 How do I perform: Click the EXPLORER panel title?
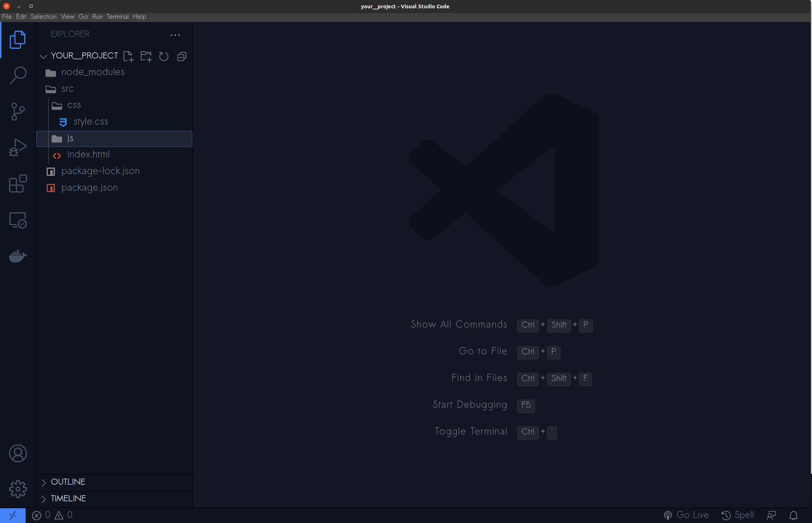(x=70, y=34)
